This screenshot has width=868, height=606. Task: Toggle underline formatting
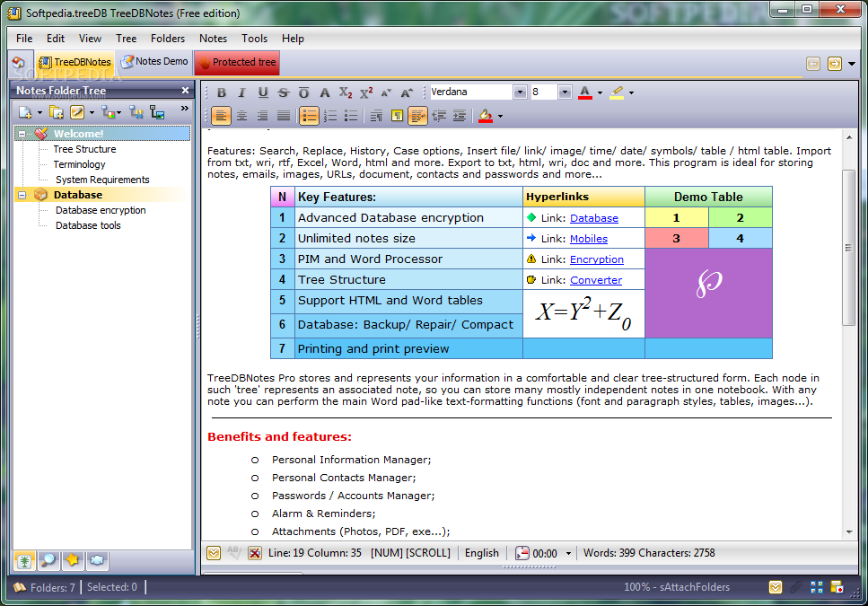[x=263, y=92]
